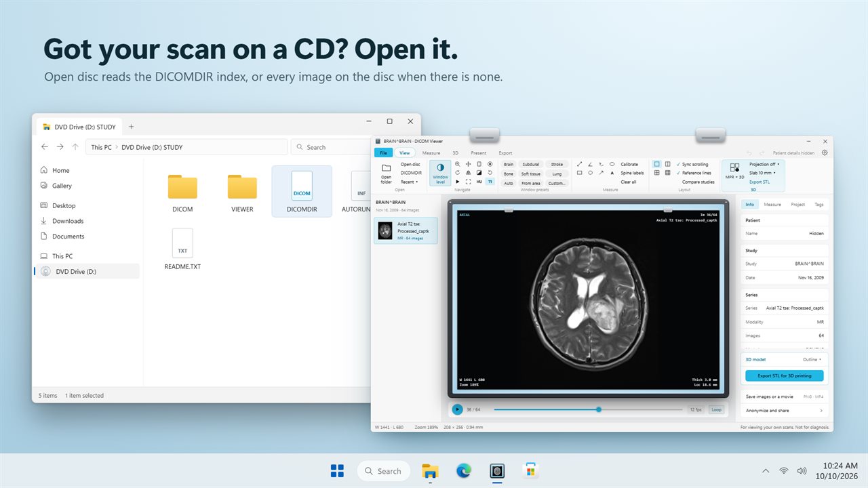Open the Tags panel tab
868x488 pixels.
pos(818,204)
